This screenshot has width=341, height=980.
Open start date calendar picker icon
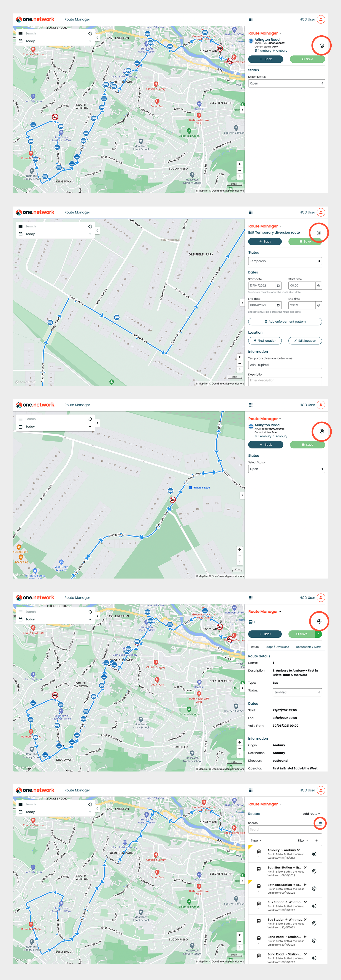pos(278,286)
